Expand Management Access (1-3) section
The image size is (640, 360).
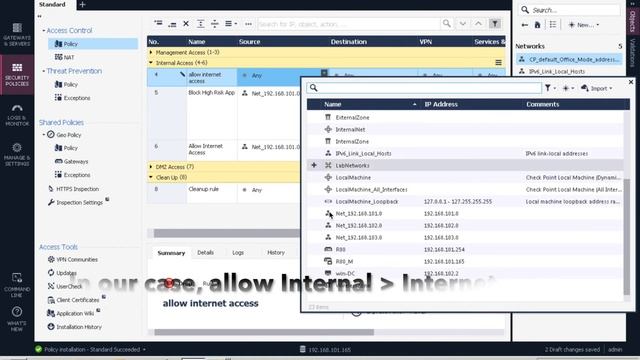(151, 52)
